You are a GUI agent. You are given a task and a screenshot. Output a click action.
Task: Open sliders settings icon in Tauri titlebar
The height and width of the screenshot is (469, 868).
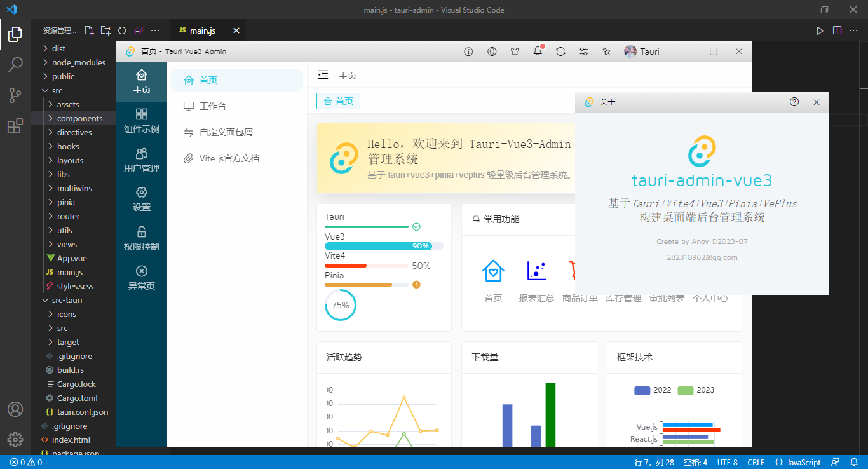[583, 51]
